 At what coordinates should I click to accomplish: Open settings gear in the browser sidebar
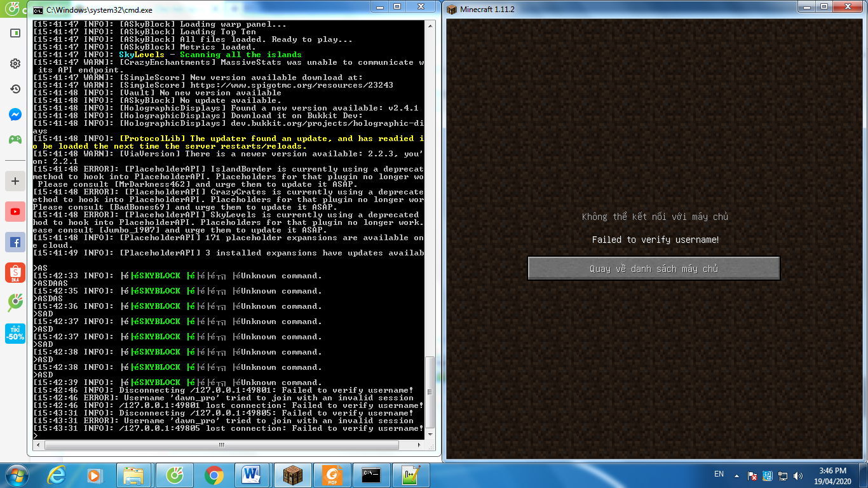click(x=15, y=64)
